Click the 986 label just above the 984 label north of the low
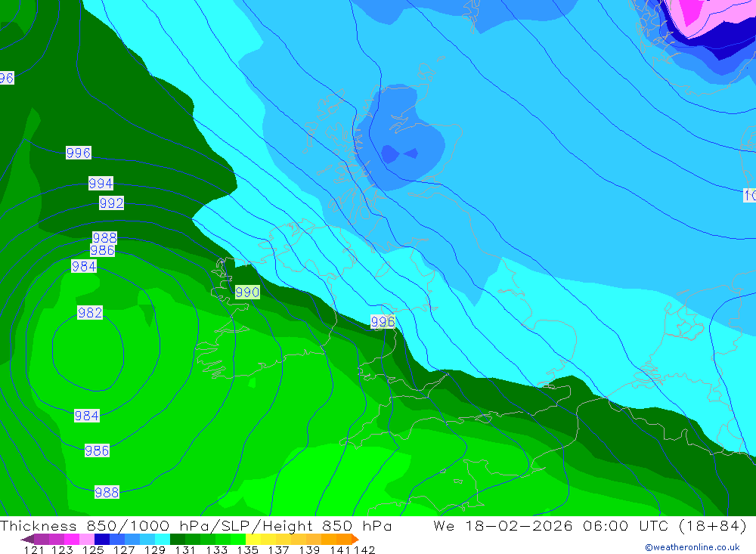Screen dimensions: 756x554 coord(102,250)
